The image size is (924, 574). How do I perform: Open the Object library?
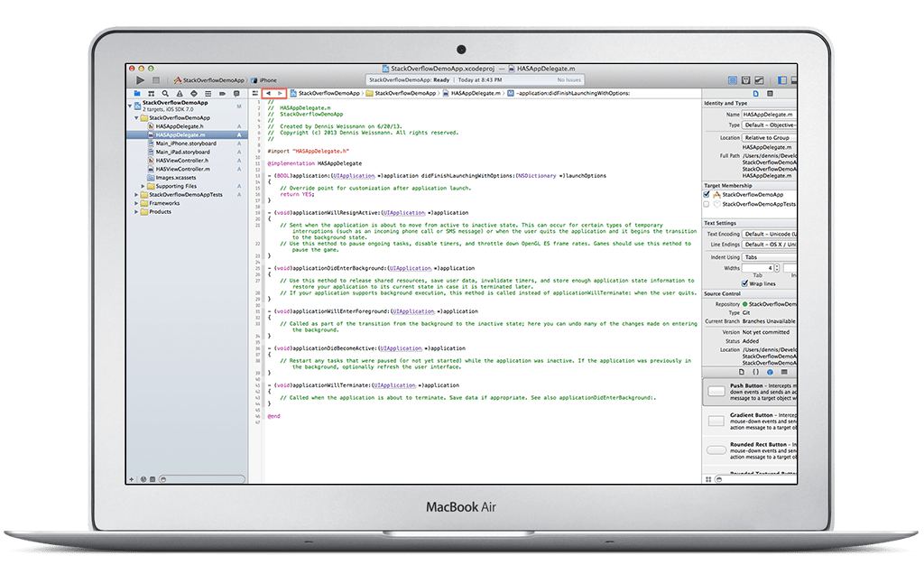(771, 372)
